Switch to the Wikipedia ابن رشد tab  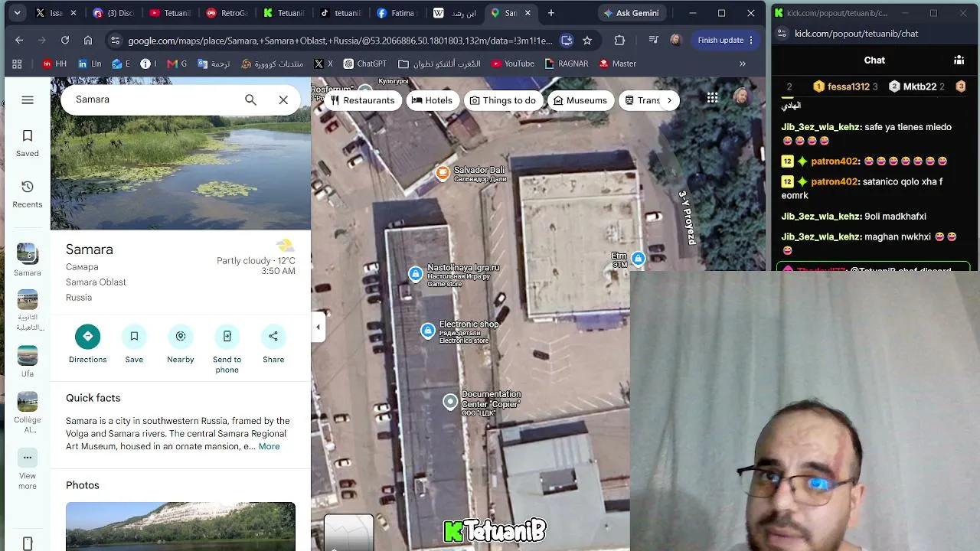pos(456,13)
